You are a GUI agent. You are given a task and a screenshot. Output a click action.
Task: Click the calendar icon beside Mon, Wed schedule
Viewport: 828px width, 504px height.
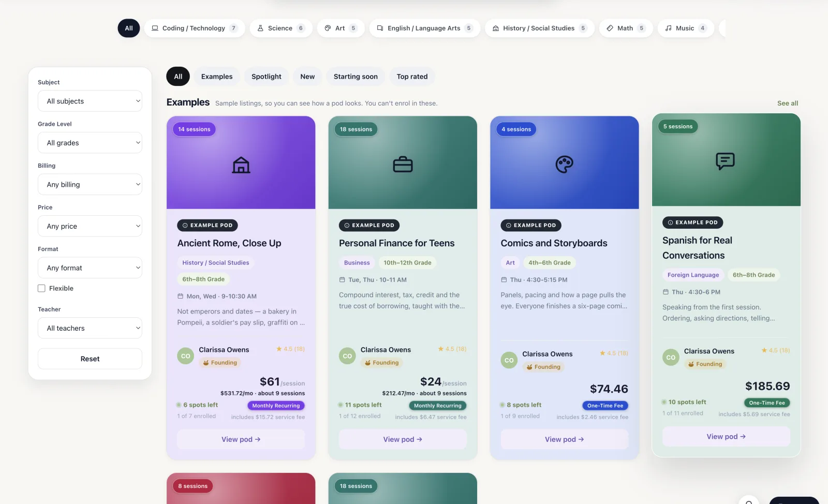(181, 297)
